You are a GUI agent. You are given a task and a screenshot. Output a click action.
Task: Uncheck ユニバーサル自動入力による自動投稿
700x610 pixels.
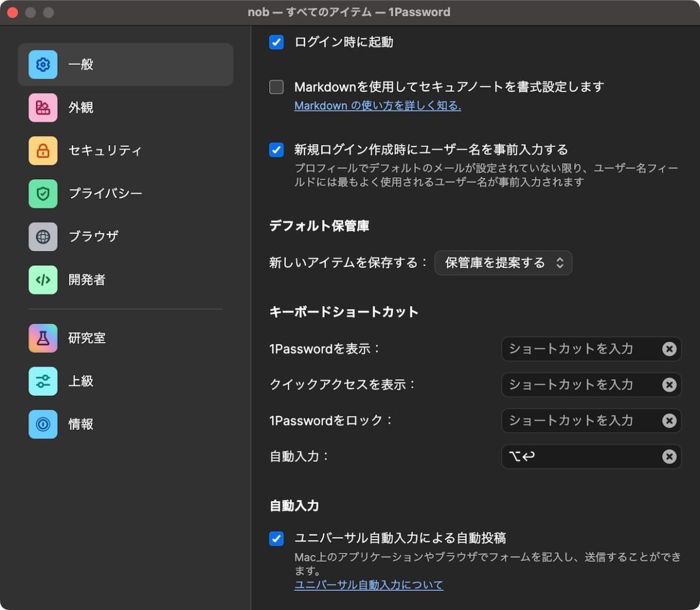click(276, 538)
